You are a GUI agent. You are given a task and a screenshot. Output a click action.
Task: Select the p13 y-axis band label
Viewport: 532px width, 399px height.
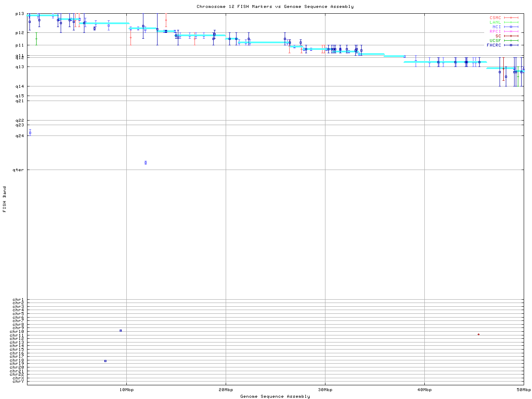(20, 14)
